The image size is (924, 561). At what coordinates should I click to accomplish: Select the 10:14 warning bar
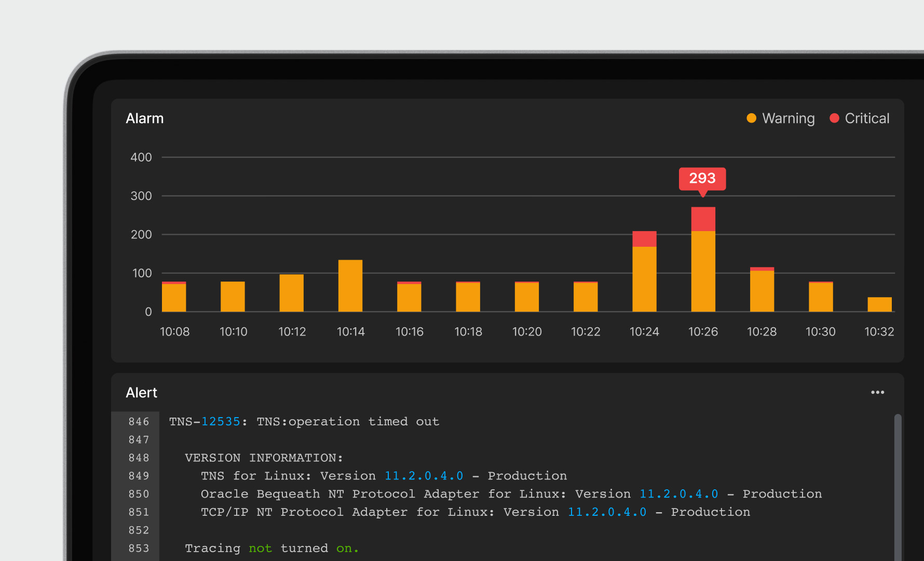coord(350,286)
